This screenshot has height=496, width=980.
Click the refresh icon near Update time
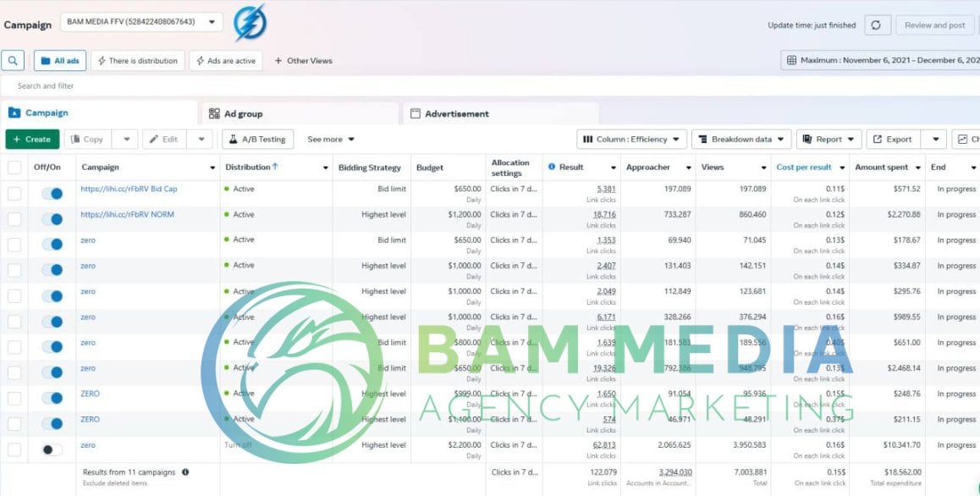pos(877,25)
